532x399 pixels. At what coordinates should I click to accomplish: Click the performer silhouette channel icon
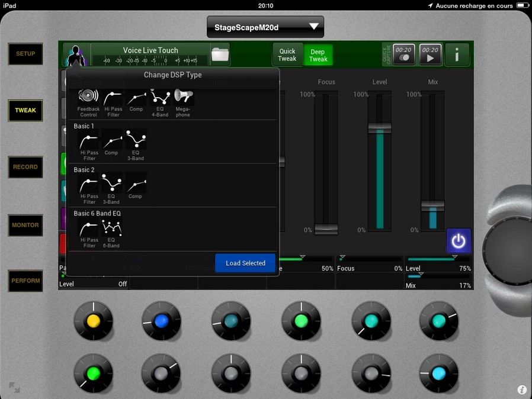tap(76, 55)
